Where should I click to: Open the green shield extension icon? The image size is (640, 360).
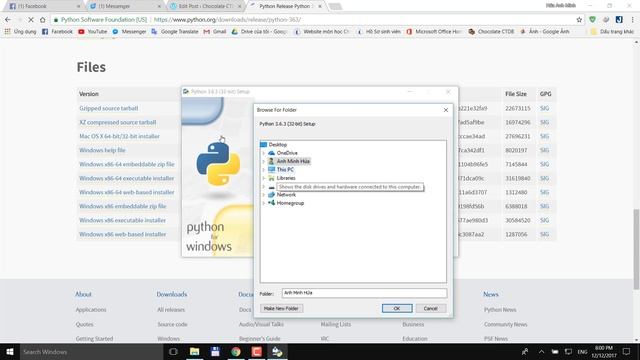(x=592, y=20)
